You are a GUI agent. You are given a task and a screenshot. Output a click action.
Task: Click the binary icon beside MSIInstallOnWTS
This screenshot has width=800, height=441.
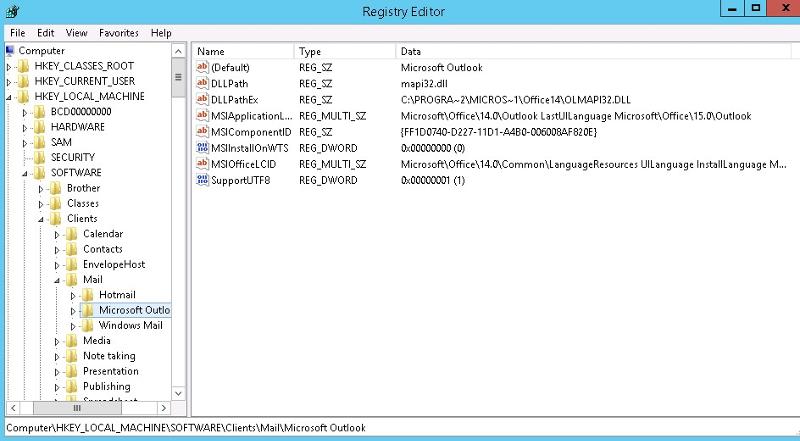tap(203, 148)
